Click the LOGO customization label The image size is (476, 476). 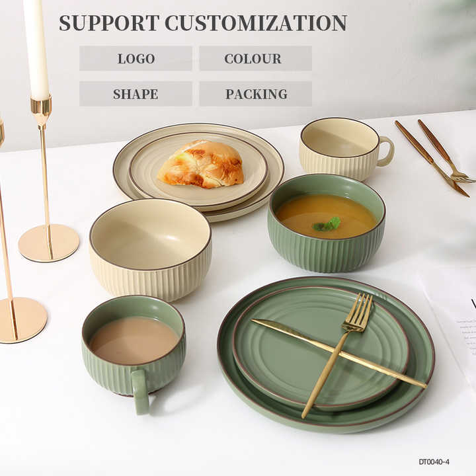[x=136, y=58]
